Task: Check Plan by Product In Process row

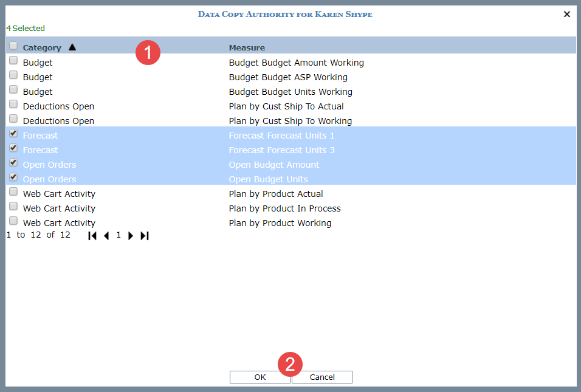Action: 13,206
